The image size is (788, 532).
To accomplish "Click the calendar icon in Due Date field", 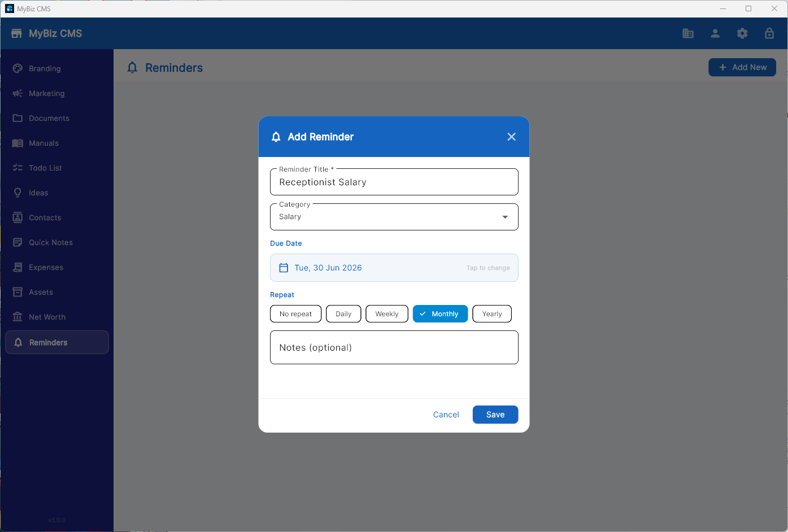I will (284, 268).
